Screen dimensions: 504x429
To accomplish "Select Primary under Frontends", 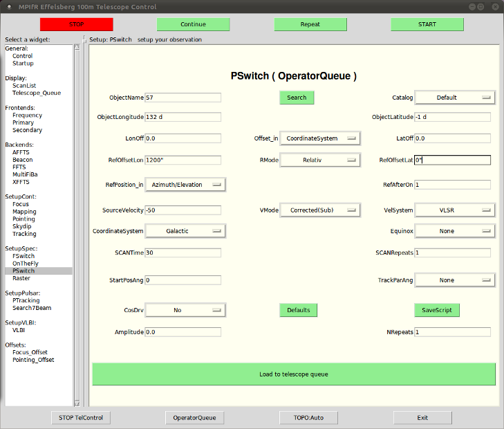I will 23,122.
